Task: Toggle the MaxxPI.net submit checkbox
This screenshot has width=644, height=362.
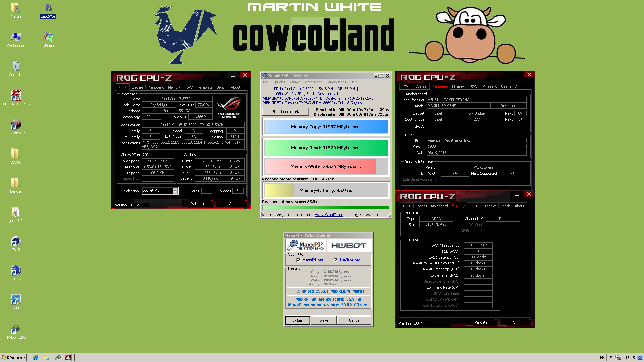Action: [298, 260]
